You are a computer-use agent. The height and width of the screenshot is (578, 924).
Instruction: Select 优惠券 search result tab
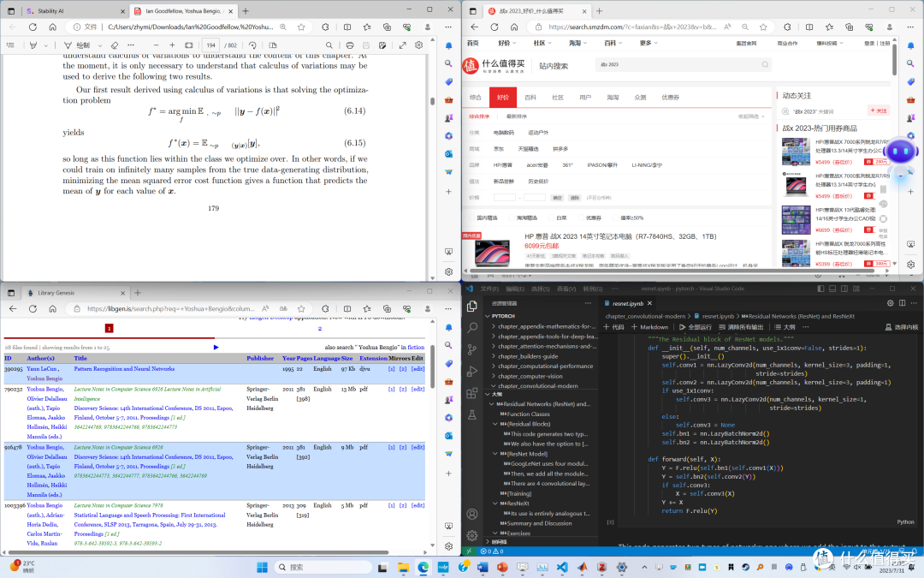click(670, 98)
